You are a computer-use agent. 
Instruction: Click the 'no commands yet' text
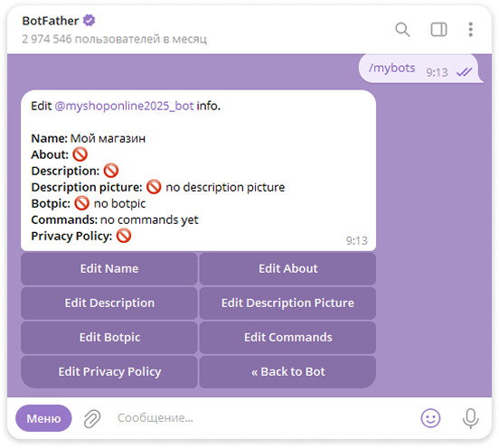pyautogui.click(x=149, y=219)
